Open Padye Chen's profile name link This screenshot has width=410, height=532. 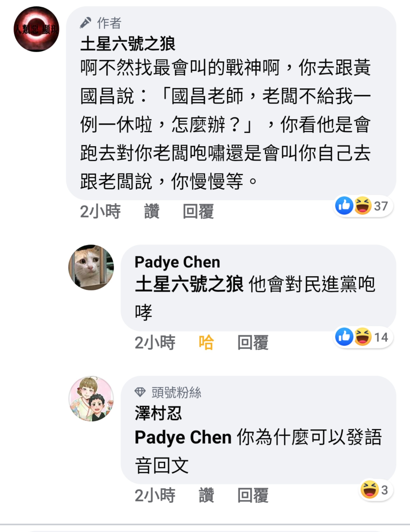tap(177, 262)
